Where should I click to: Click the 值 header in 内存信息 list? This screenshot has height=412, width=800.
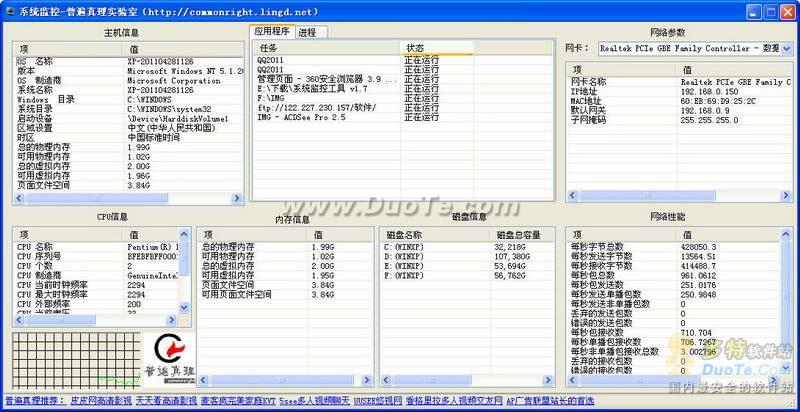point(340,235)
